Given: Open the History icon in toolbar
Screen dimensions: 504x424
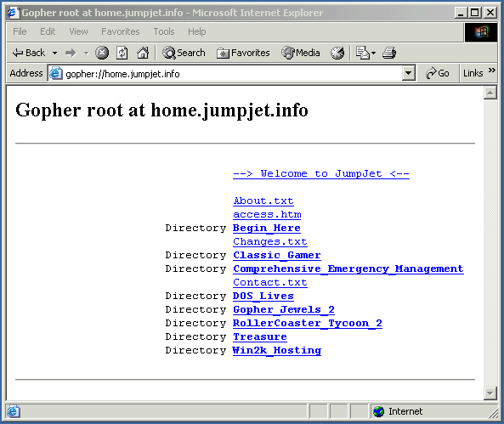Looking at the screenshot, I should pos(337,53).
